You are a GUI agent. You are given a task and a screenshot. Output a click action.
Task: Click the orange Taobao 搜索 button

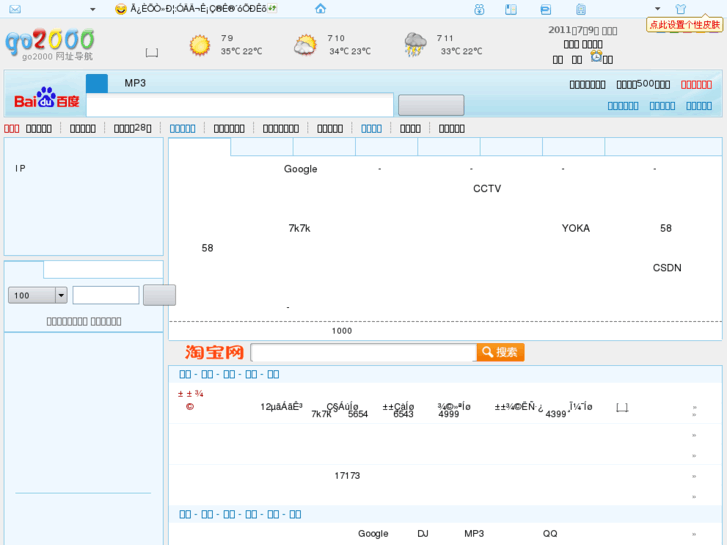pos(500,353)
